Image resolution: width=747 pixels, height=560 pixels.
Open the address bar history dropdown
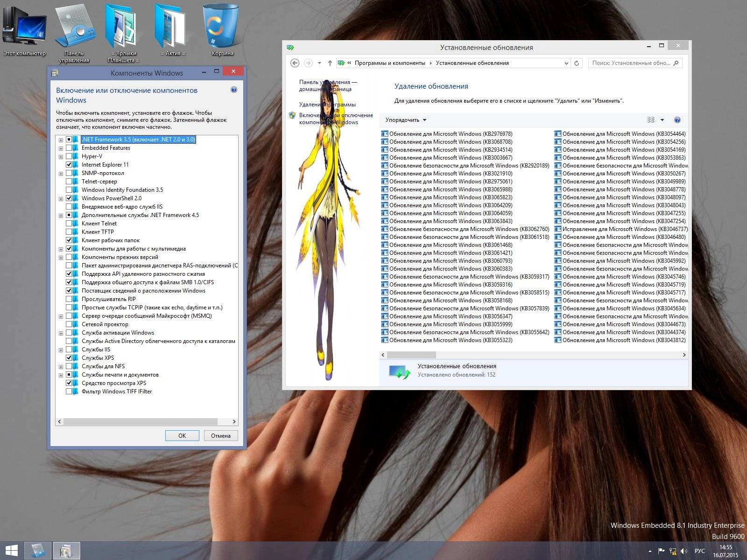566,63
